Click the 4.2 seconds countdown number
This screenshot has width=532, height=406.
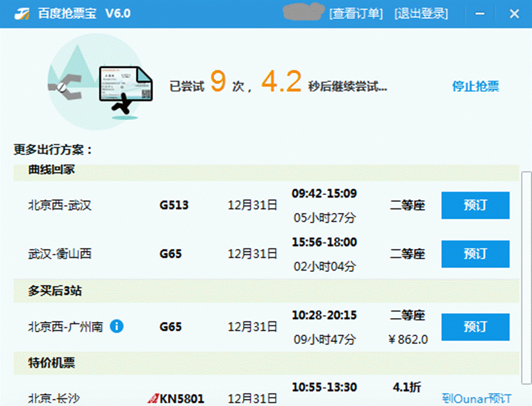[281, 81]
